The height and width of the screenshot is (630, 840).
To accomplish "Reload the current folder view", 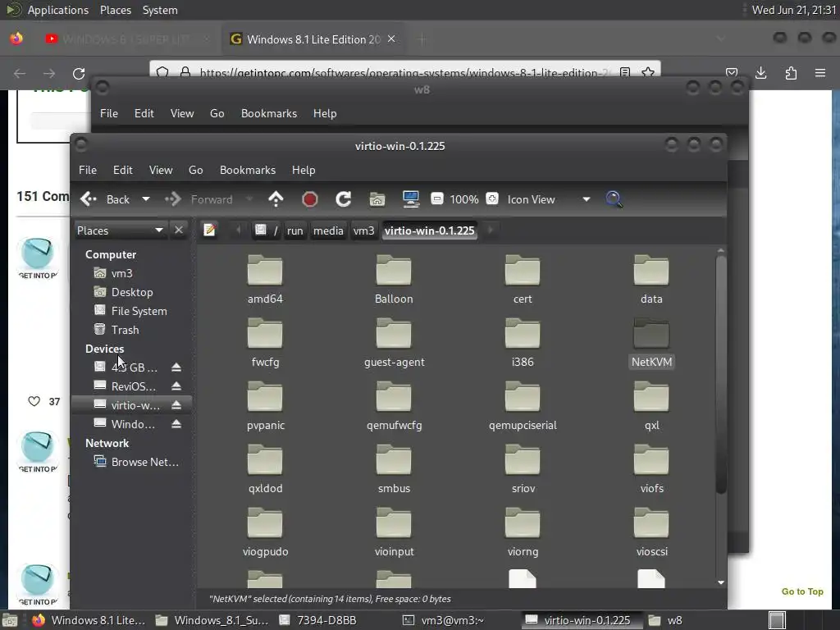I will point(344,199).
